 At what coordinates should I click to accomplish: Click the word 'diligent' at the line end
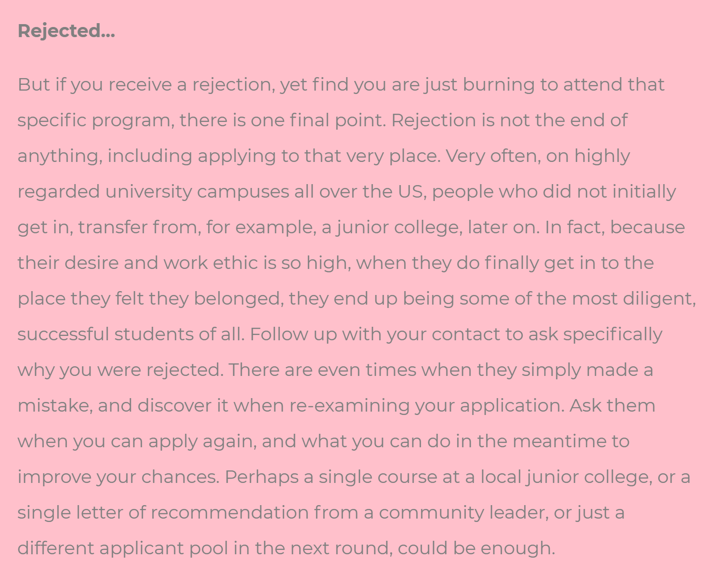659,299
